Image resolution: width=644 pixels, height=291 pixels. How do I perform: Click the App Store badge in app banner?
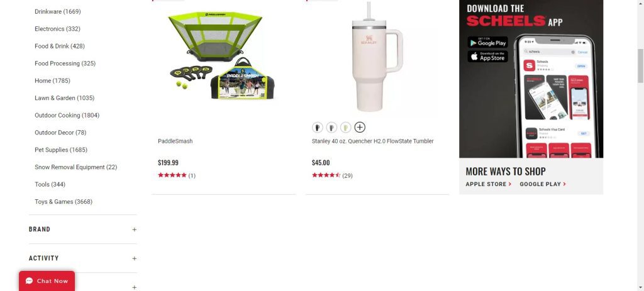point(487,57)
